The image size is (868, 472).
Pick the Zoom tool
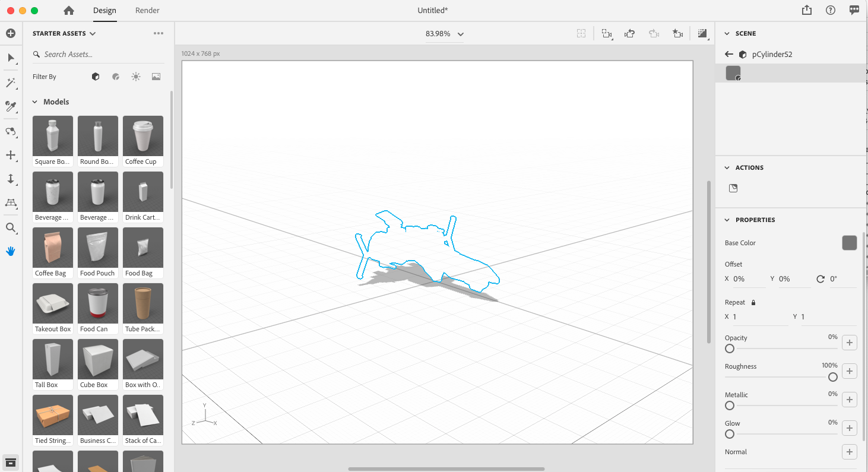(11, 227)
